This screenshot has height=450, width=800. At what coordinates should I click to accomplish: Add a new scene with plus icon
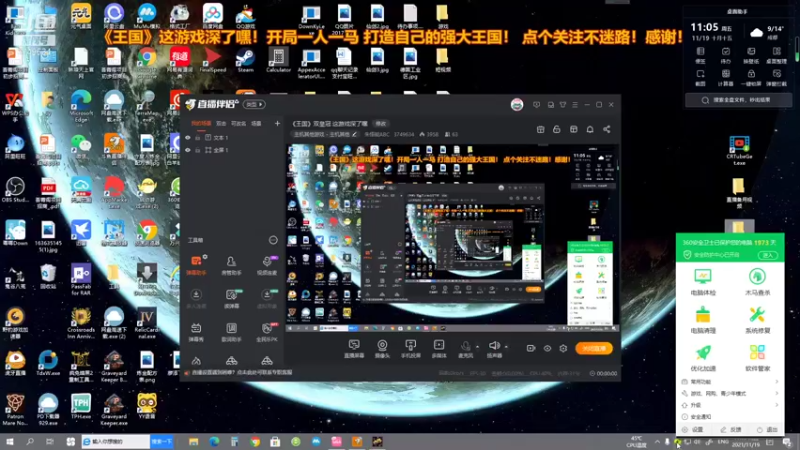277,123
